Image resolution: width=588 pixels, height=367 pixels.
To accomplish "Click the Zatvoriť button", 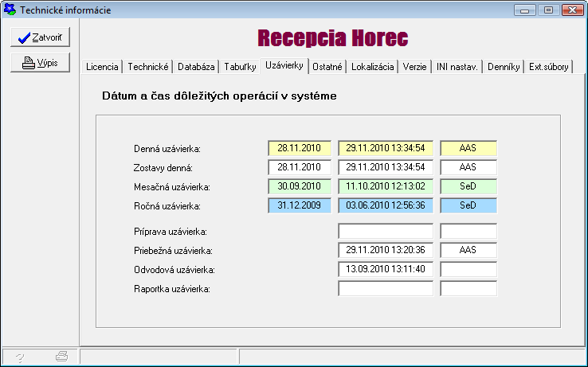I will [x=40, y=37].
